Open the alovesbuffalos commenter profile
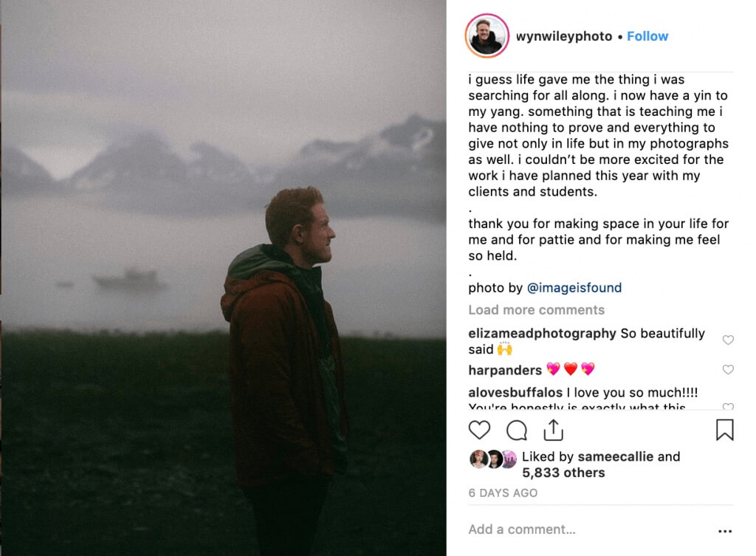This screenshot has height=556, width=756. 515,393
